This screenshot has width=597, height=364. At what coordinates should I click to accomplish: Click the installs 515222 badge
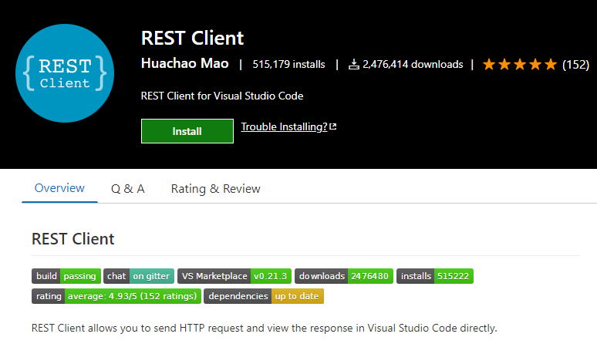[435, 276]
